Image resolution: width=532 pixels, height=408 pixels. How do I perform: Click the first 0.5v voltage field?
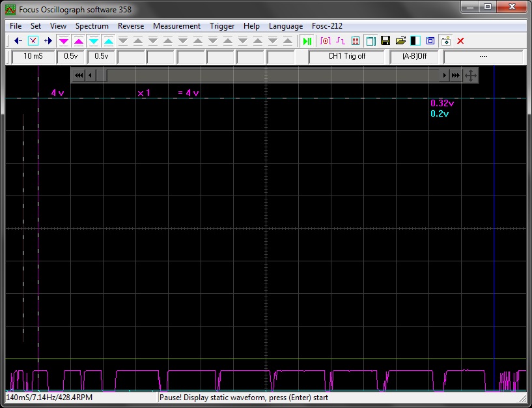pos(70,57)
